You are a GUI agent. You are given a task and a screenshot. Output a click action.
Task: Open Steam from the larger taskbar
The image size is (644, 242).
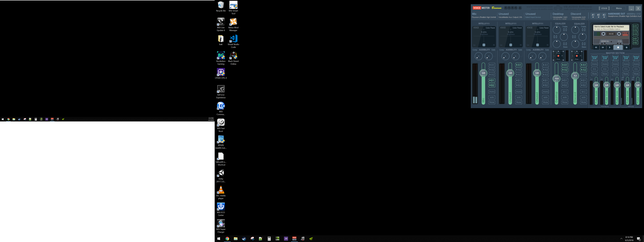point(244,239)
